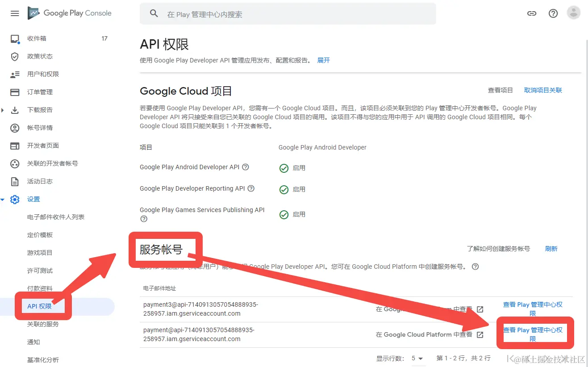Click enabled checkmark for Android Developer API
This screenshot has width=588, height=367.
click(x=284, y=168)
